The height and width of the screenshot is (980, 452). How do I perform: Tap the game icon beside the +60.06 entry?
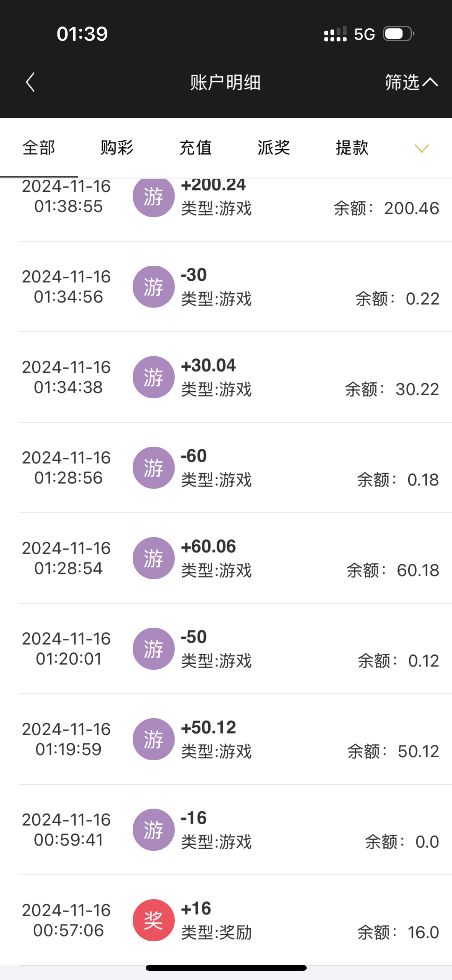click(x=153, y=558)
